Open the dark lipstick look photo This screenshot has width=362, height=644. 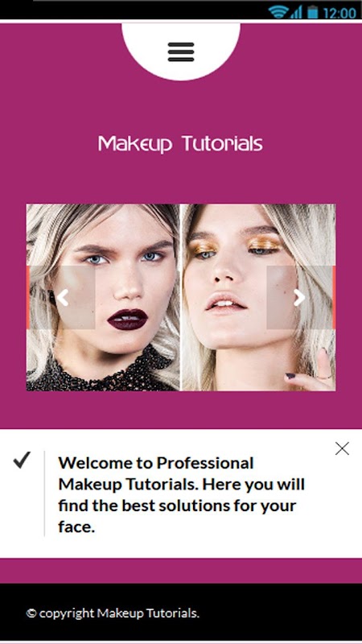[103, 297]
